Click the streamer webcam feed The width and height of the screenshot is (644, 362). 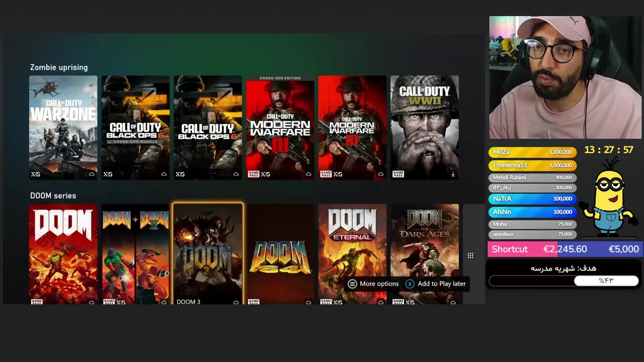[x=566, y=77]
